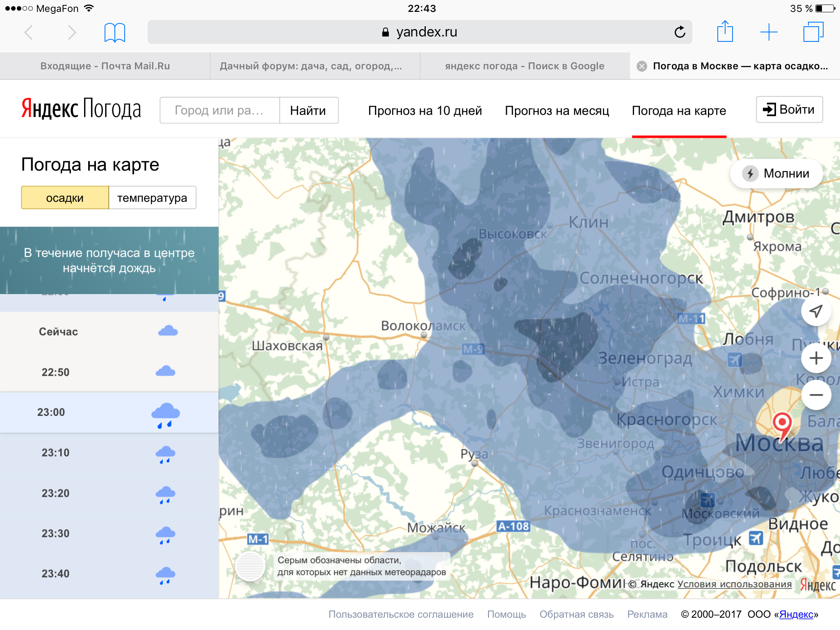Tap gray no-radar-data legend swatch
Viewport: 840px width, 630px height.
point(250,566)
